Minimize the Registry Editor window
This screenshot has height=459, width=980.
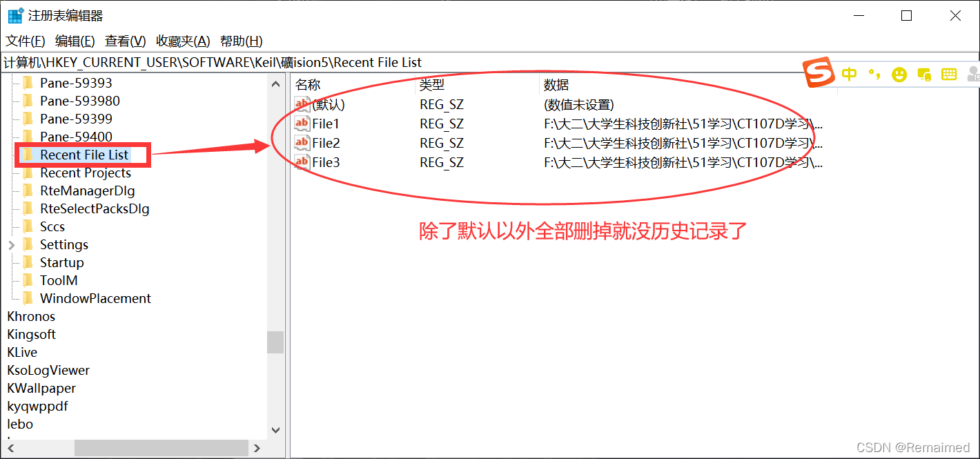pyautogui.click(x=859, y=15)
